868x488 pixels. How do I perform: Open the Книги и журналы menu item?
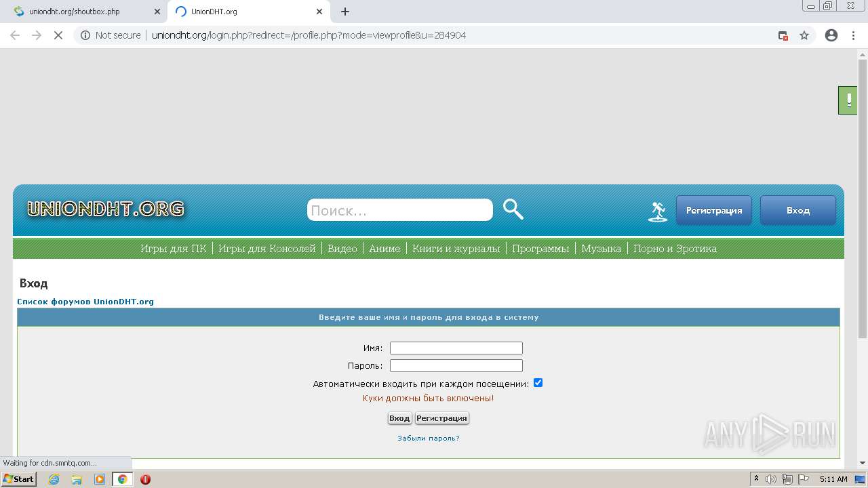coord(456,248)
